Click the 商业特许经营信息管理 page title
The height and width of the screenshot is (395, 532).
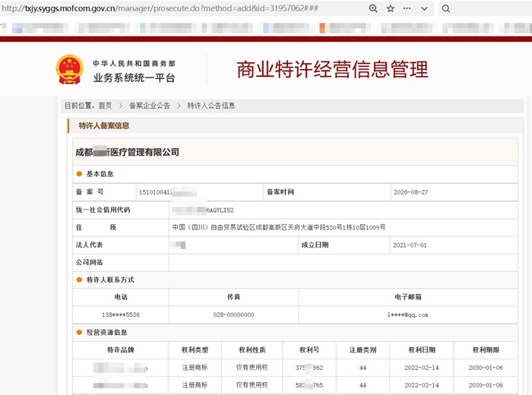[x=332, y=69]
